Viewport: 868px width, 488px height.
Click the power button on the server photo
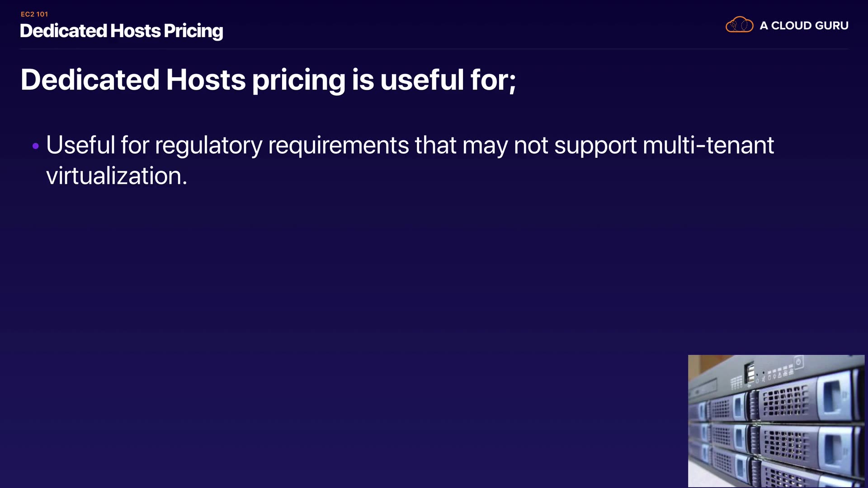tap(798, 362)
